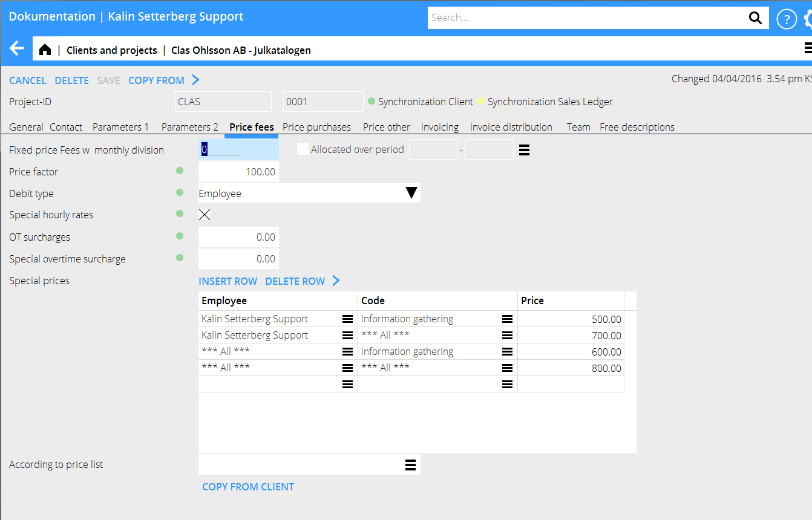Click the back arrow icon
The image size is (812, 520).
pyautogui.click(x=17, y=49)
